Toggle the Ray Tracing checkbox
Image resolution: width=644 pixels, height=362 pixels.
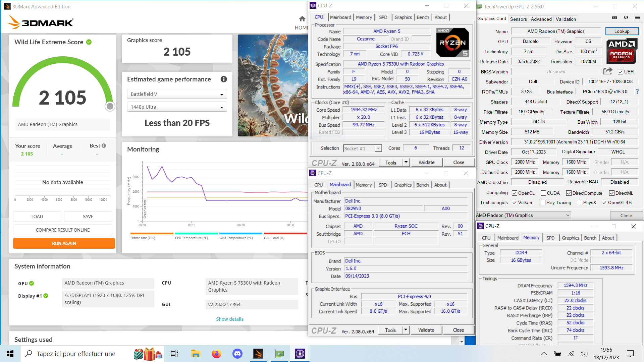click(542, 202)
